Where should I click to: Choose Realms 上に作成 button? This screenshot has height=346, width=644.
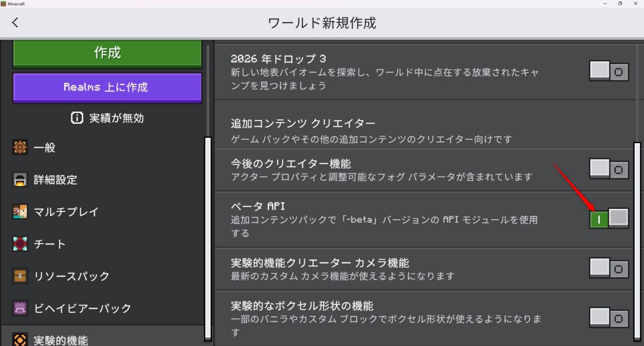coord(107,88)
